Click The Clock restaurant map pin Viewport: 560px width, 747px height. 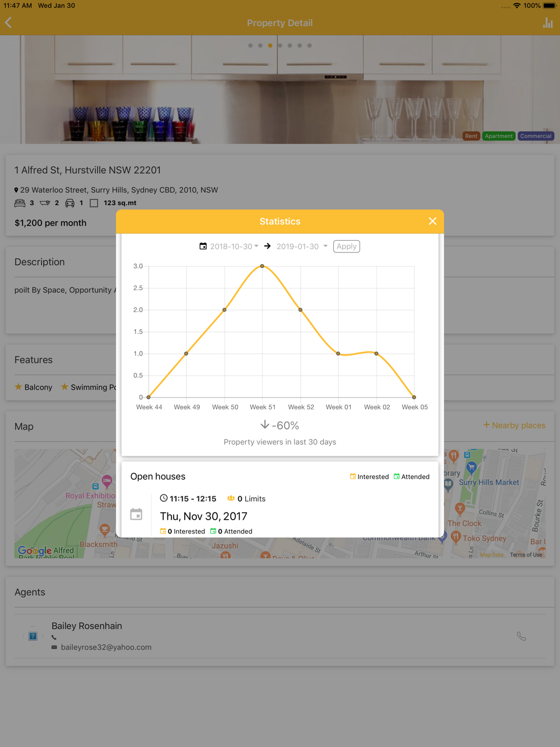[460, 509]
